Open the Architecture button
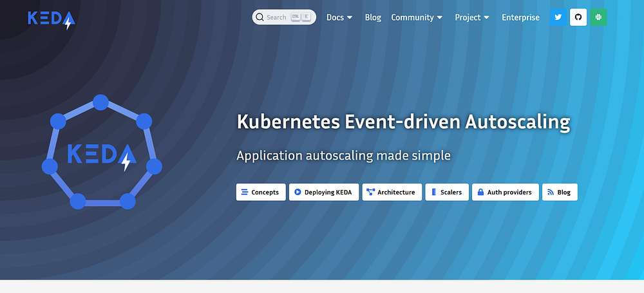Viewport: 644px width, 293px height. click(392, 192)
